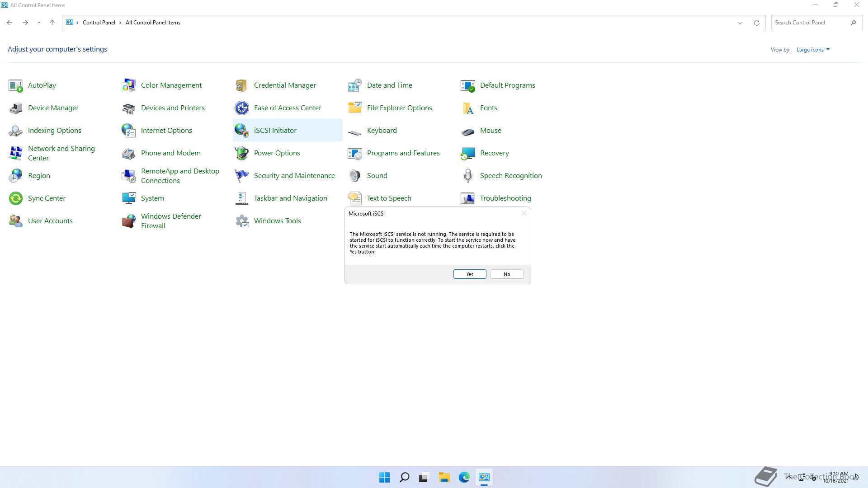This screenshot has width=868, height=488.
Task: Open File Explorer Options icon
Action: click(354, 108)
